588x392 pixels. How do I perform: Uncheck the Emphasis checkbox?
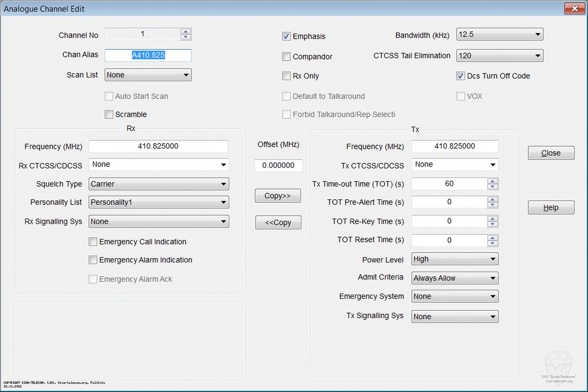286,36
